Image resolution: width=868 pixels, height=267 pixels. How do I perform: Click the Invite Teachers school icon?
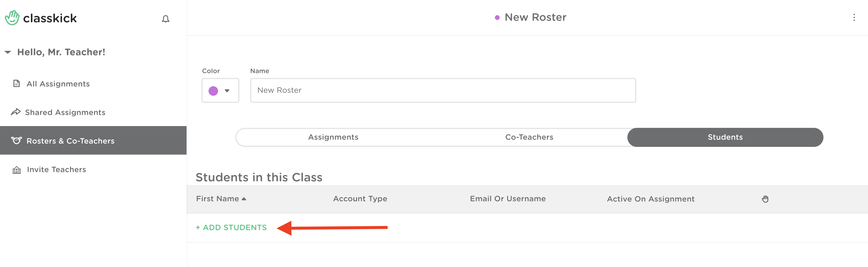pyautogui.click(x=17, y=170)
